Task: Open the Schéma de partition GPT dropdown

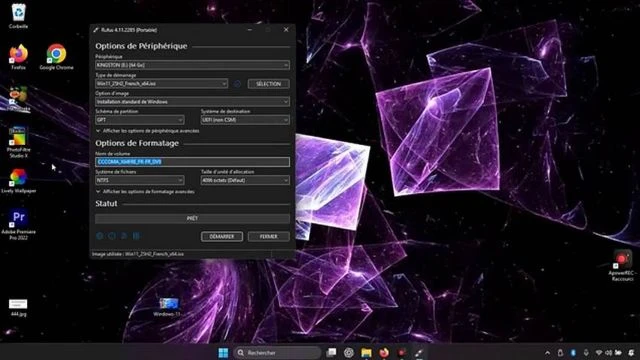Action: point(140,120)
